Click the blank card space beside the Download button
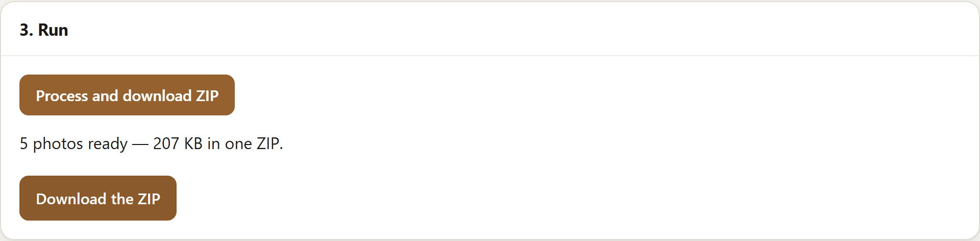 (x=561, y=198)
